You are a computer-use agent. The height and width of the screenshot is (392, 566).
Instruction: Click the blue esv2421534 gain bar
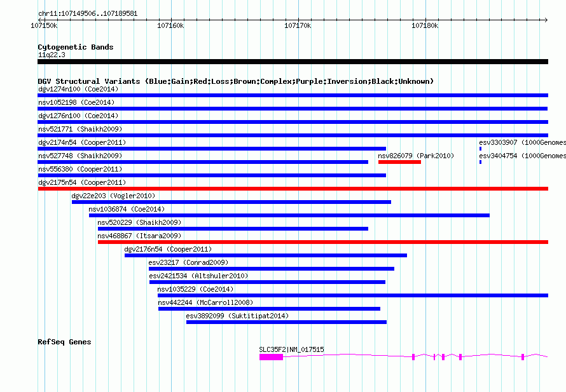[x=267, y=282]
